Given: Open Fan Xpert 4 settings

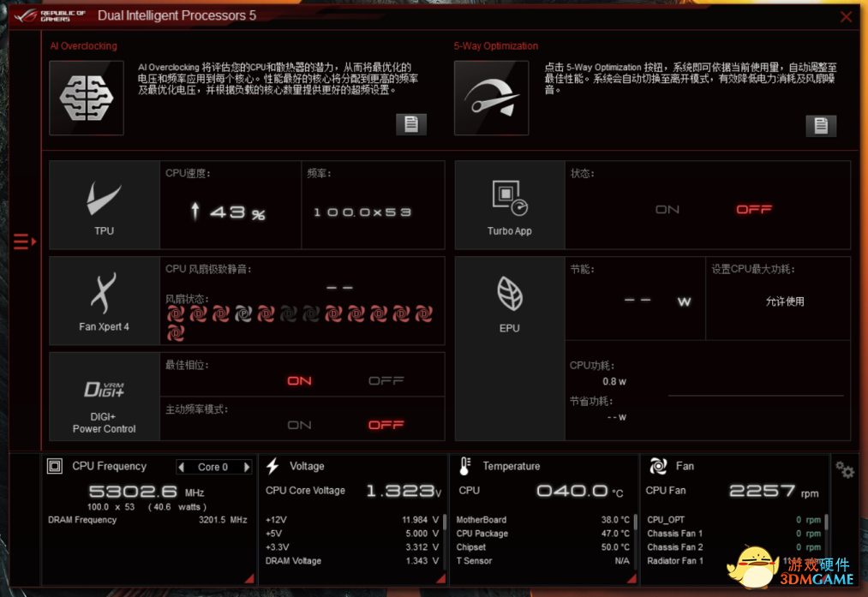Looking at the screenshot, I should click(104, 301).
